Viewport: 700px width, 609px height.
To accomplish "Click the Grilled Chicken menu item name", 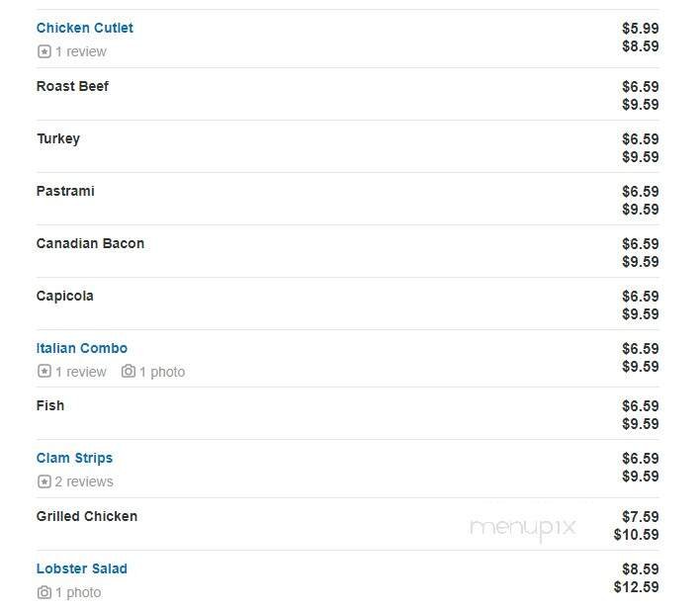I will [x=86, y=516].
